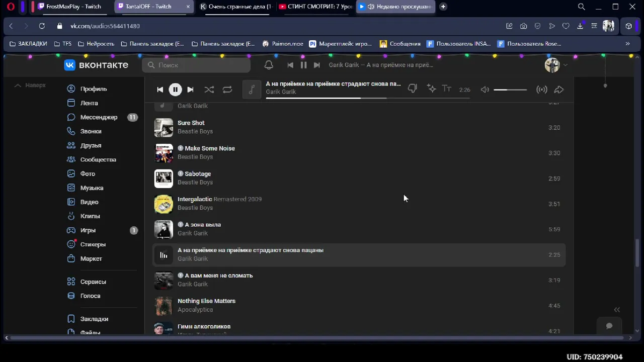Screen dimensions: 644x362
Task: Open a new browser tab with plus
Action: pos(443,7)
